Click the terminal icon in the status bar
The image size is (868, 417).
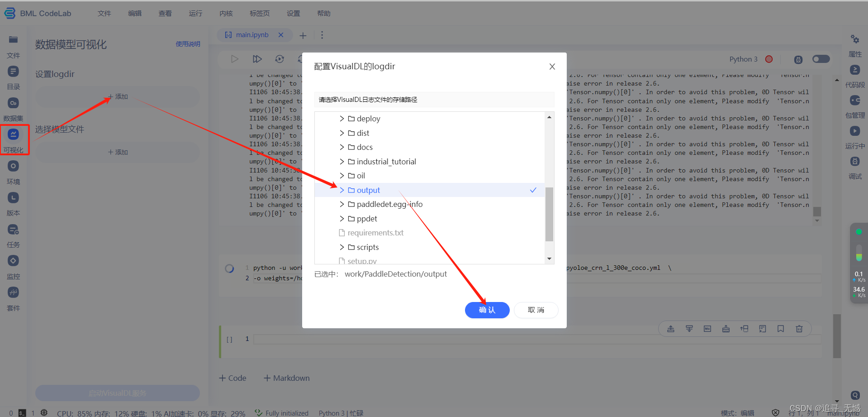pos(22,413)
